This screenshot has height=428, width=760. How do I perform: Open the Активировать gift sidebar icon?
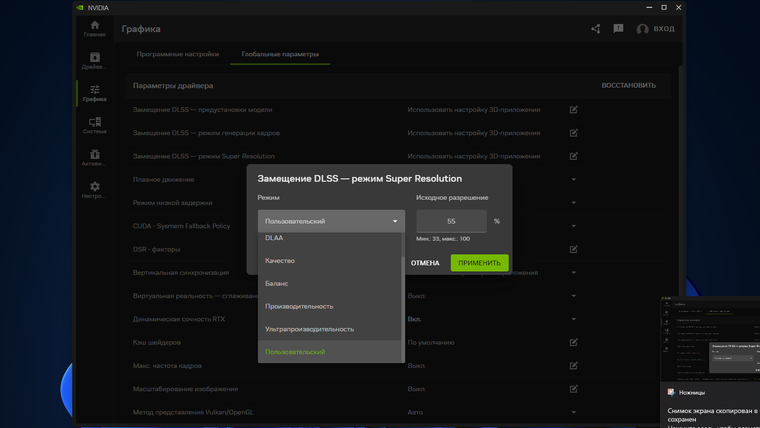(x=95, y=158)
